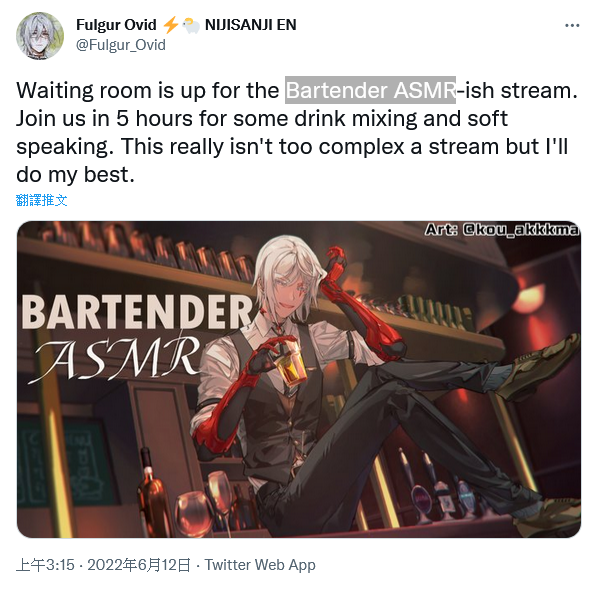Click the NIJISANJI EN text in the name
598x590 pixels.
[251, 25]
